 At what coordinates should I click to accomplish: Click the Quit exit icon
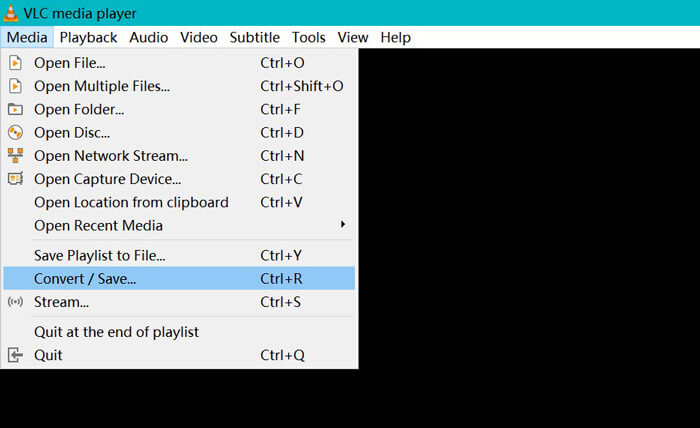tap(15, 355)
